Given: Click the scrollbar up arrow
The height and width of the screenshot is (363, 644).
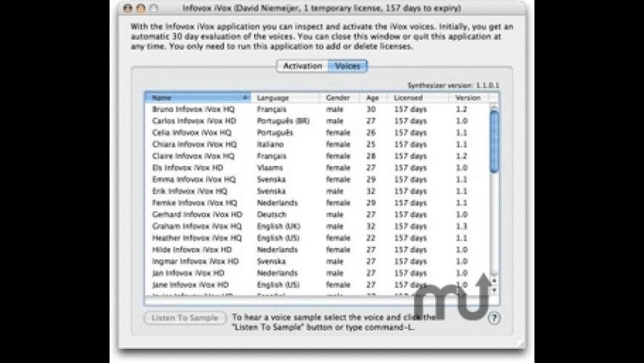Looking at the screenshot, I should pyautogui.click(x=494, y=280).
